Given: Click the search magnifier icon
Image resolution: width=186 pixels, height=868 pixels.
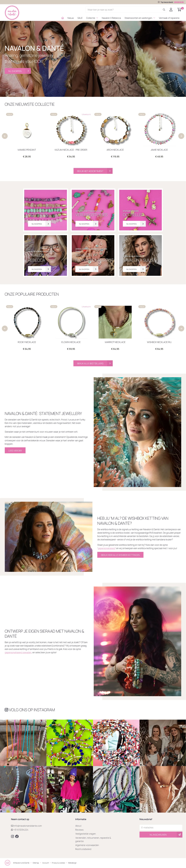Looking at the screenshot, I should pyautogui.click(x=164, y=10).
